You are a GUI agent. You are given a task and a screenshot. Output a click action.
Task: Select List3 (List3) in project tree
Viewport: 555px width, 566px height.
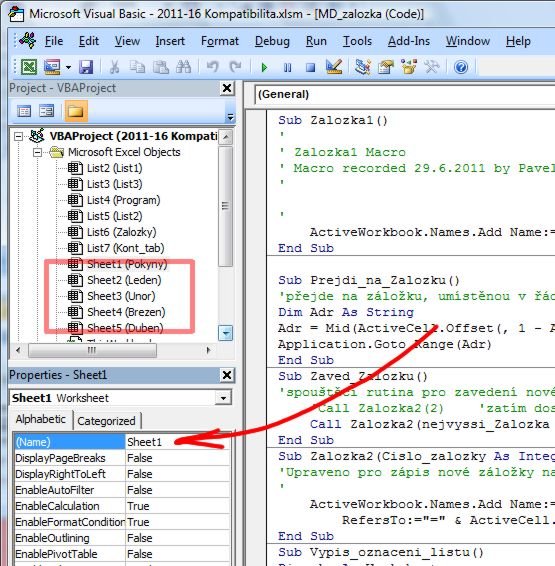tap(115, 184)
